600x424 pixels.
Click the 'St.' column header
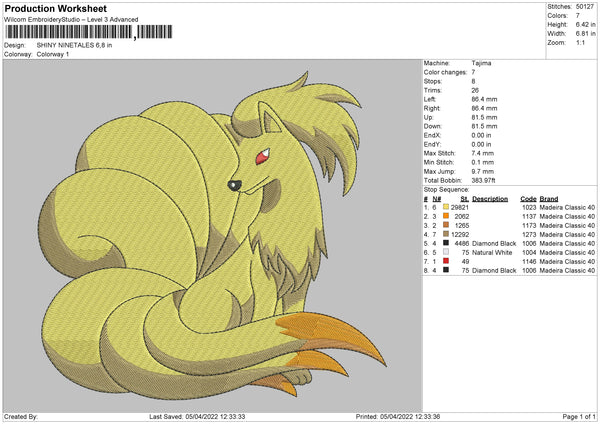click(x=465, y=199)
